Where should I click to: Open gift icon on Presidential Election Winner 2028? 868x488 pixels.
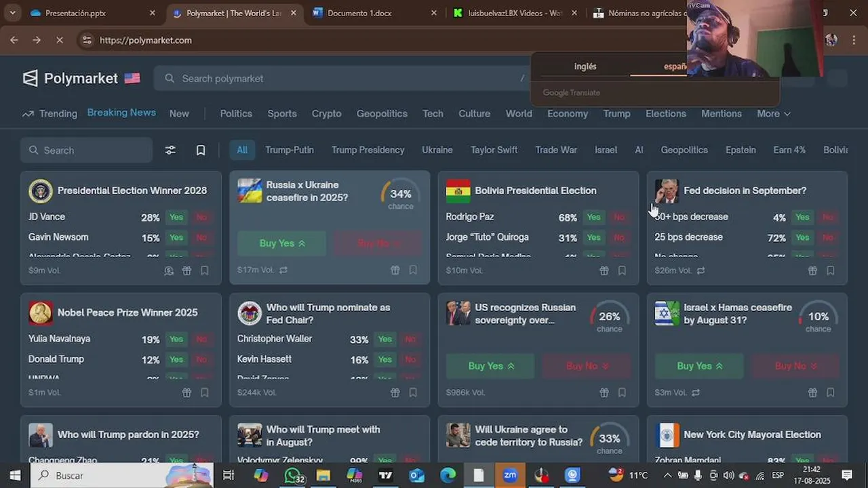tap(187, 270)
